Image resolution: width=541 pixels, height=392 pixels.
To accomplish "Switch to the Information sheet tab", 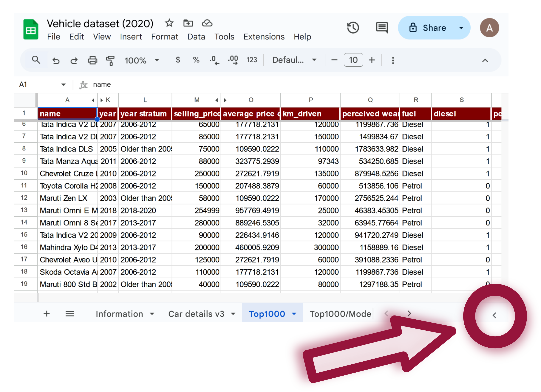I will (119, 314).
